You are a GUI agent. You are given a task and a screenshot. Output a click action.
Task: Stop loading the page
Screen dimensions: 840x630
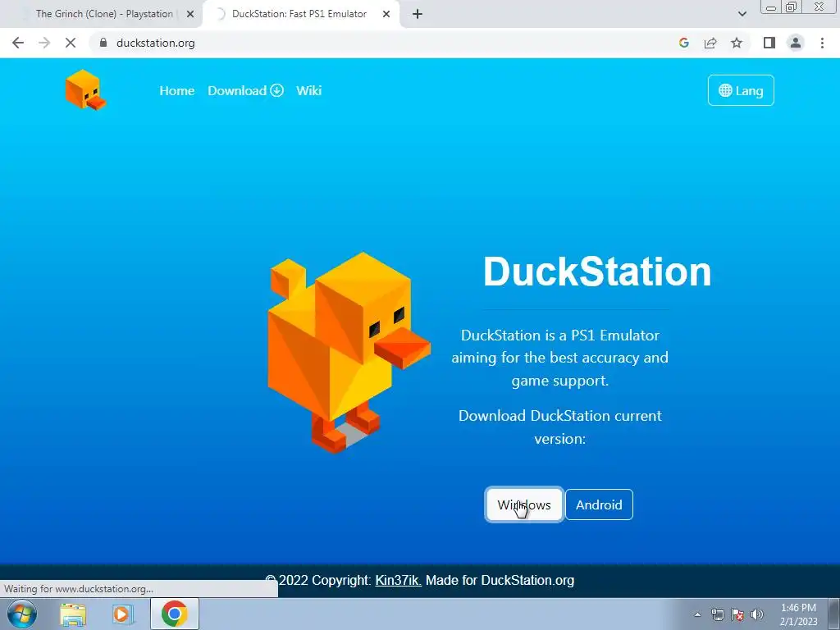click(71, 43)
